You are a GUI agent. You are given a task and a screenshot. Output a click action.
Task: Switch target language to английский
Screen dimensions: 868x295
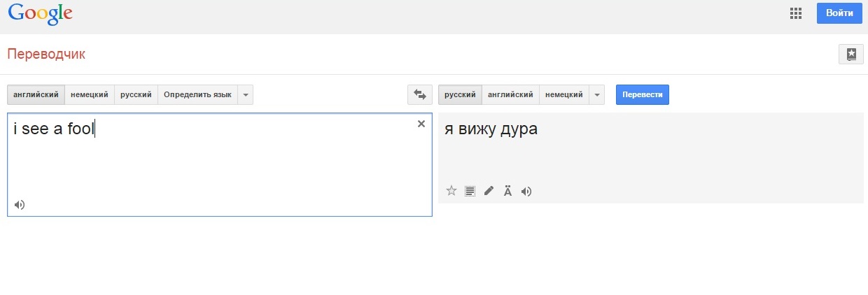click(510, 94)
